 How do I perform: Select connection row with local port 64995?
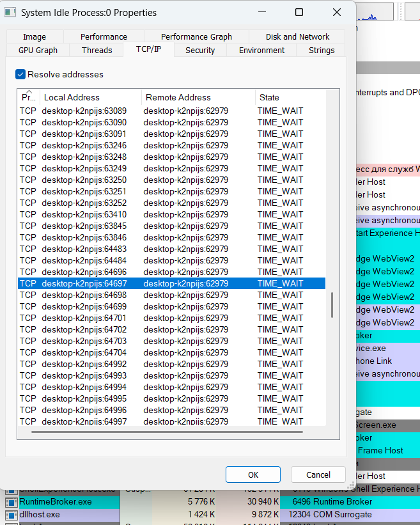[x=172, y=399]
